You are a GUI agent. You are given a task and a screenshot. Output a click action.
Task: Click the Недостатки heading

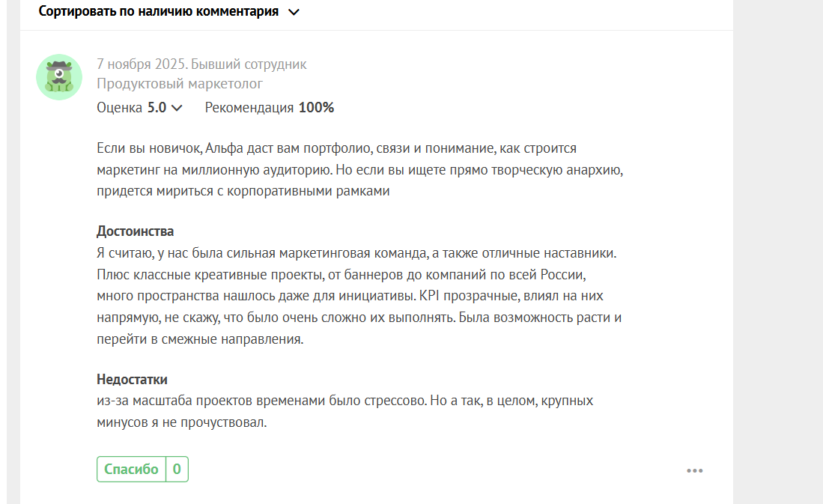132,379
